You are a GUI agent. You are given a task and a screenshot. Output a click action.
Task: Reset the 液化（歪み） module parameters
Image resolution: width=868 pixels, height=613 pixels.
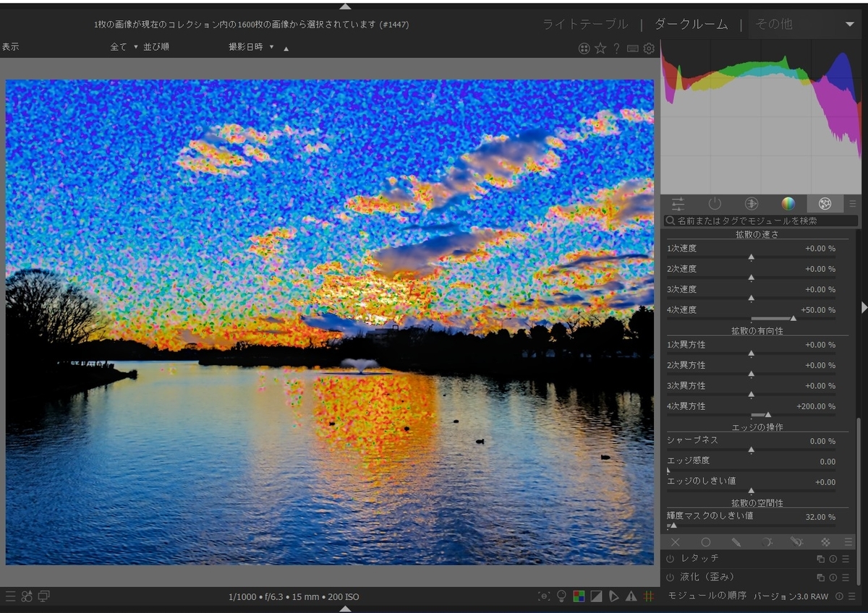tap(833, 578)
